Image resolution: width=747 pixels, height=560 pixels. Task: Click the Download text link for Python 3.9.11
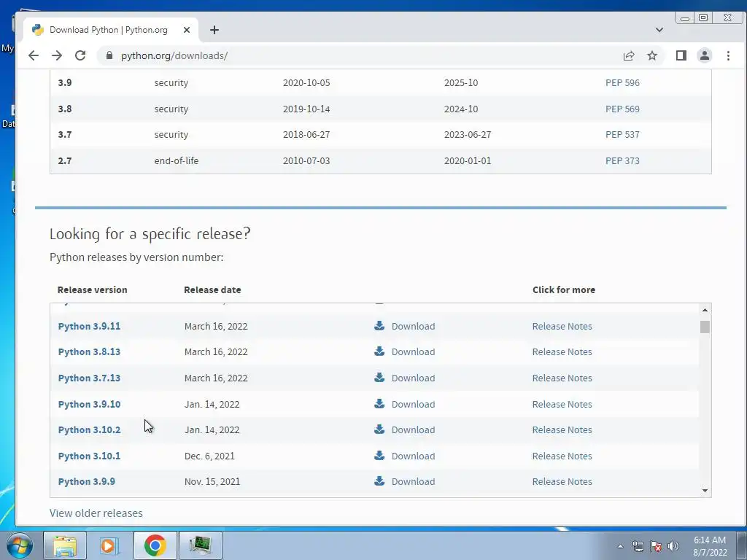coord(413,326)
